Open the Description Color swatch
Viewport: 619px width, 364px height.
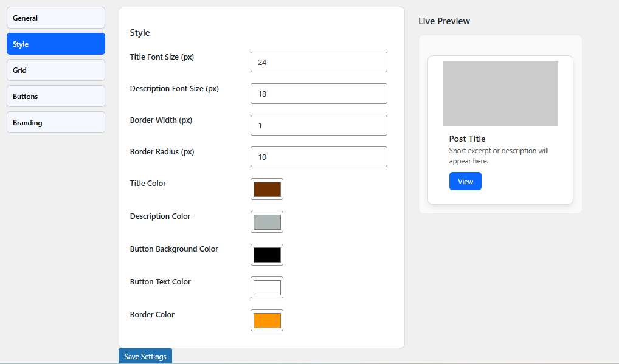[x=266, y=222]
